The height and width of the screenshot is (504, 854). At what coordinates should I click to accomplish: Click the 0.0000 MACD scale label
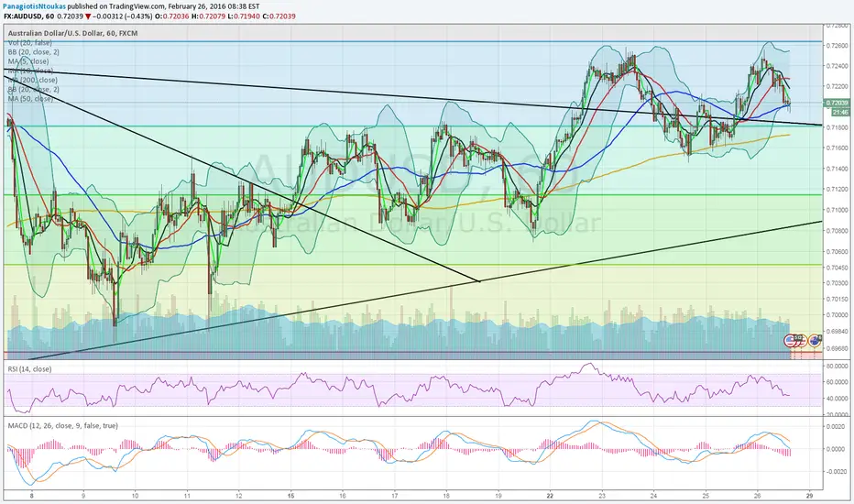click(838, 450)
